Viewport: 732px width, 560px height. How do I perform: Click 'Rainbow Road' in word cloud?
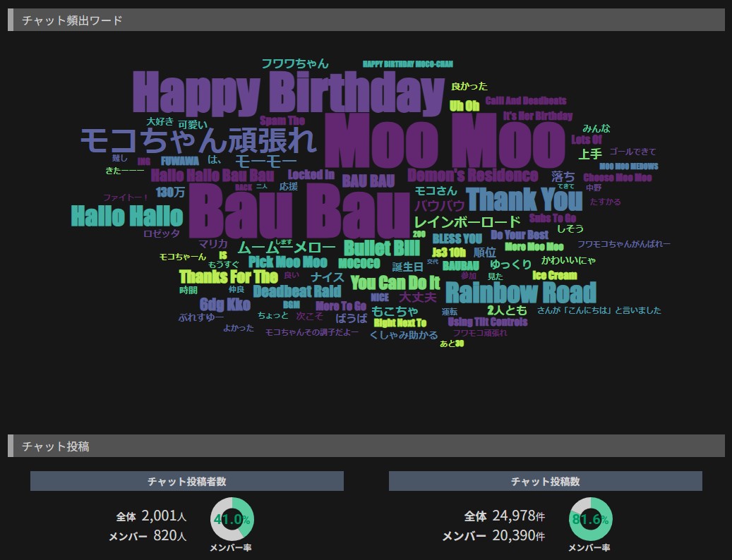(x=521, y=293)
